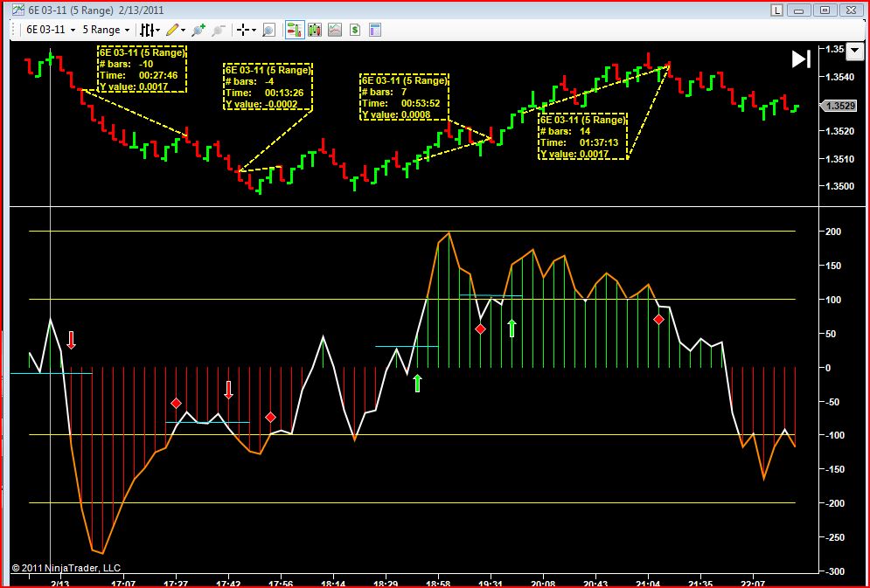
Task: Open the pencil drawing tools menu
Action: point(176,30)
